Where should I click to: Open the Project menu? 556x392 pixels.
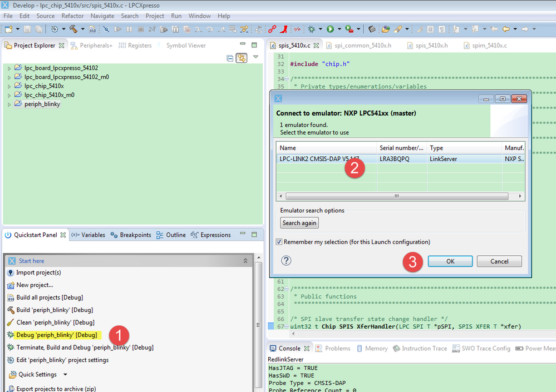(155, 16)
